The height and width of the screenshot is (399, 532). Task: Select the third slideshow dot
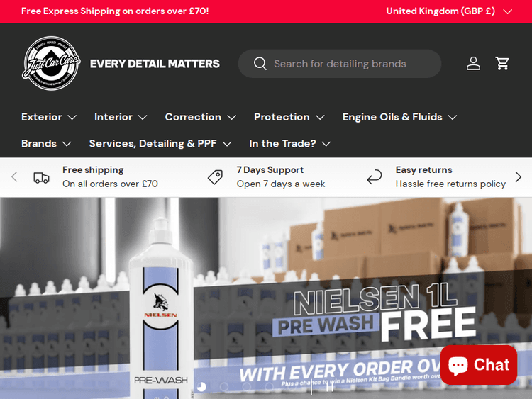coord(247,387)
